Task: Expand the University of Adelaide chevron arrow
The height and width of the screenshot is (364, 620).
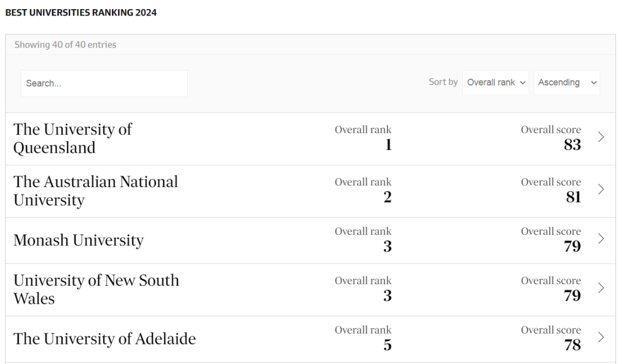Action: point(601,338)
